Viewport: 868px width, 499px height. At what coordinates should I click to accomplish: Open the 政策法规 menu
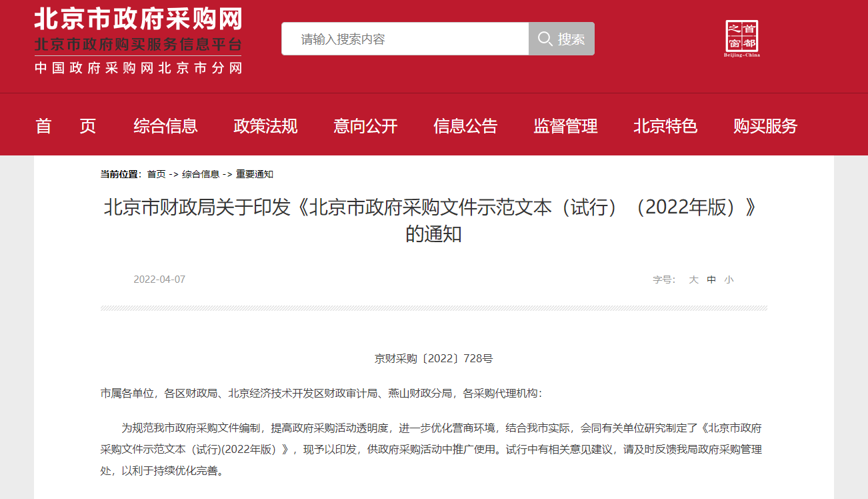265,125
